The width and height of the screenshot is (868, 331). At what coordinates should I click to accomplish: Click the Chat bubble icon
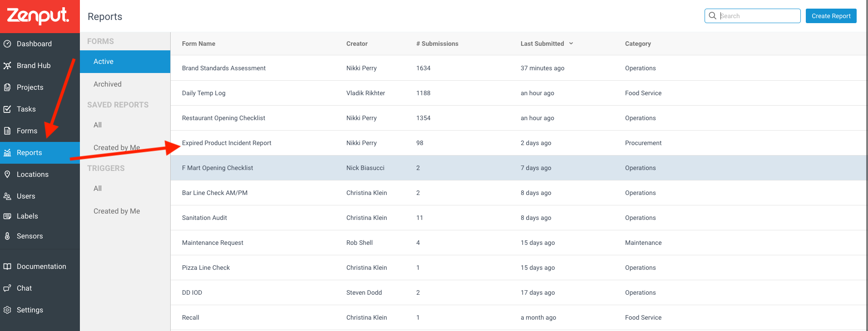click(7, 288)
